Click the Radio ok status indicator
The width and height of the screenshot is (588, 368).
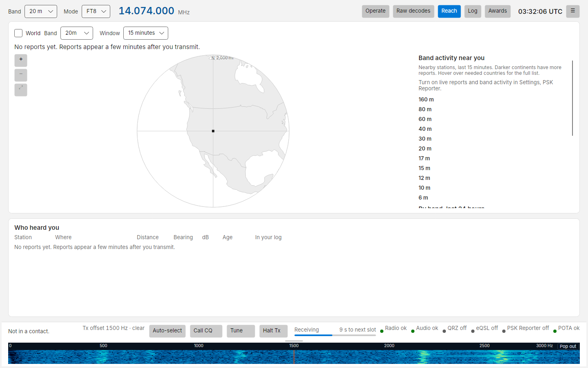394,328
